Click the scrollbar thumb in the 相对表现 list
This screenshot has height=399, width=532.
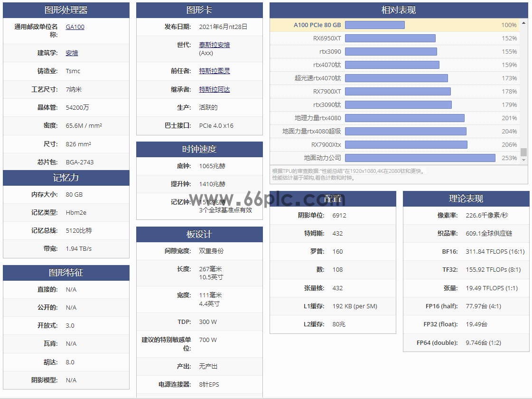click(x=524, y=152)
